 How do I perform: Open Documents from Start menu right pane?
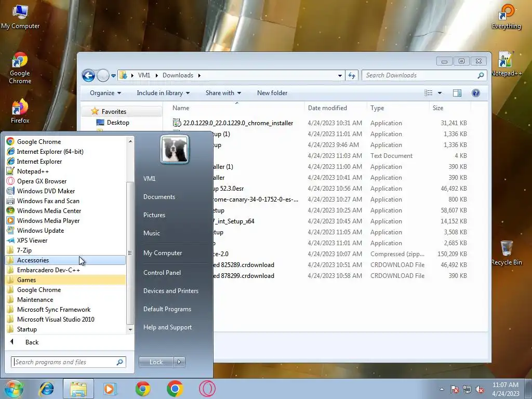point(159,197)
